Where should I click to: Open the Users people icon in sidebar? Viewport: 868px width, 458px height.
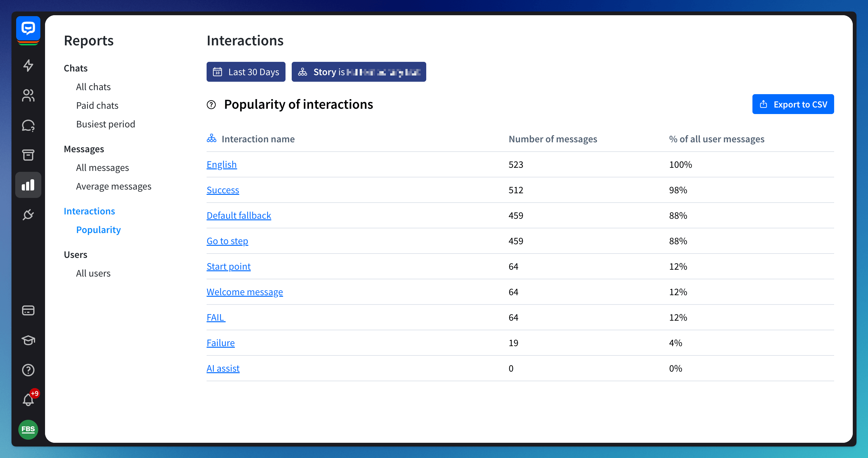coord(28,95)
